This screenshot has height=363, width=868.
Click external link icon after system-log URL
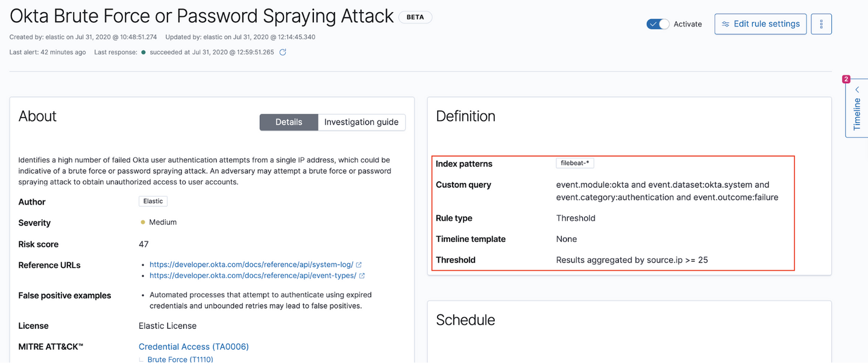click(x=359, y=265)
